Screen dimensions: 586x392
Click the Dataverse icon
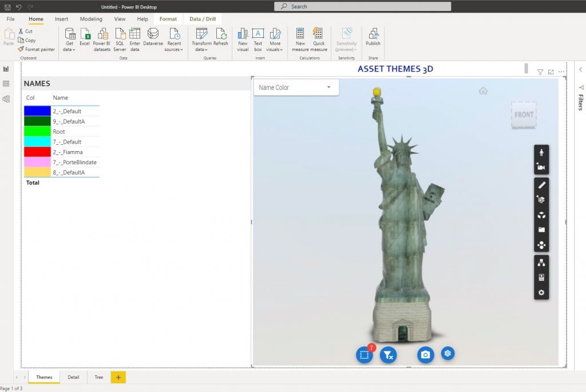coord(153,37)
